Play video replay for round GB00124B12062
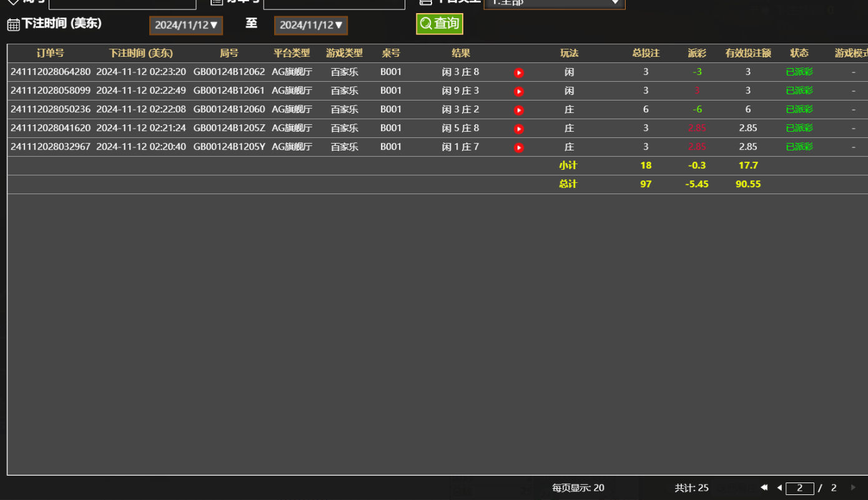Screen dimensions: 868x500 (518, 72)
